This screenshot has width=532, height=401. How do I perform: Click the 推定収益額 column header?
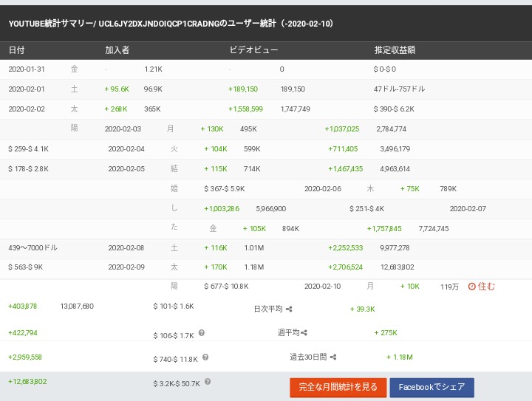click(x=395, y=50)
